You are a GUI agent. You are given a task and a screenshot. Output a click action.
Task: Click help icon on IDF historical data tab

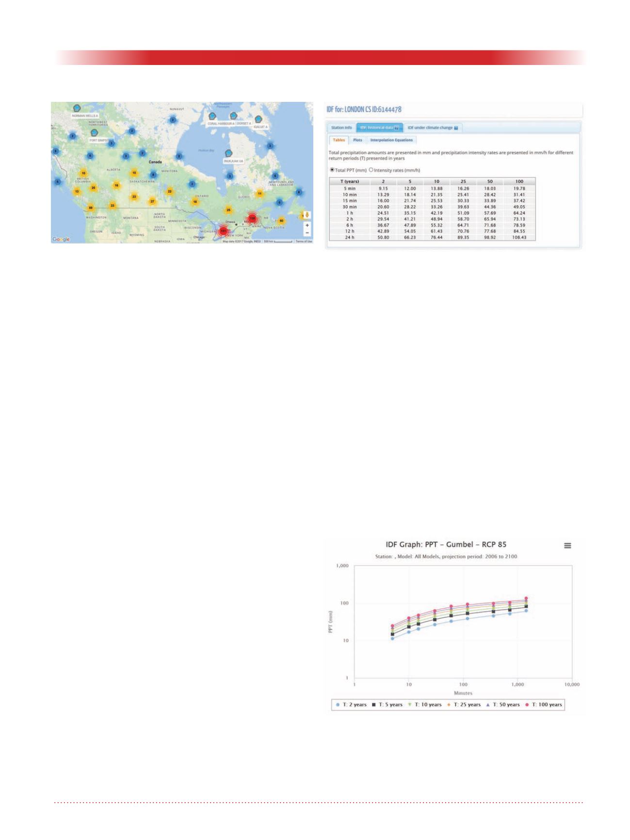pos(396,128)
